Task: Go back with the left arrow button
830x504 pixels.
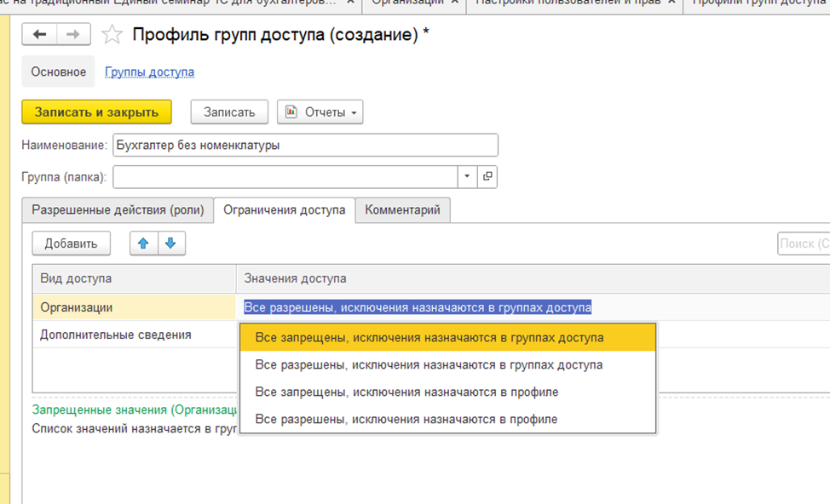Action: point(39,34)
